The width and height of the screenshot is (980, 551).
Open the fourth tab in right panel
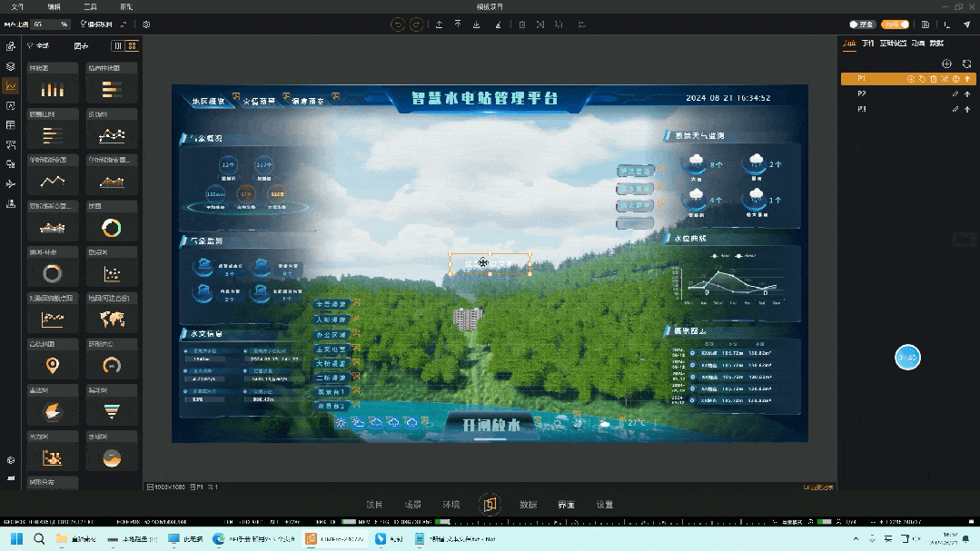[x=918, y=43]
